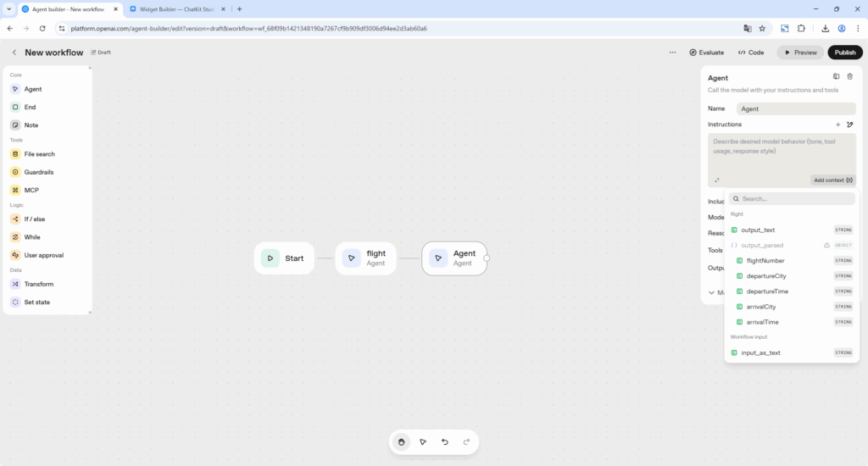The height and width of the screenshot is (466, 868).
Task: Click the Preview button
Action: click(800, 53)
